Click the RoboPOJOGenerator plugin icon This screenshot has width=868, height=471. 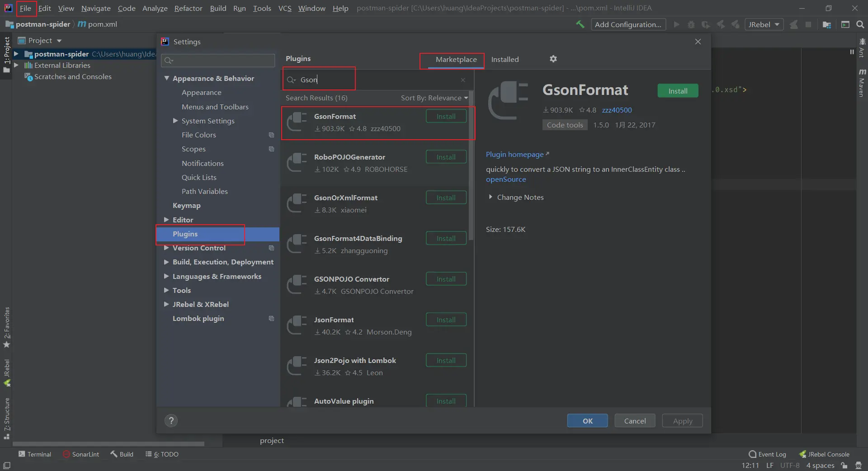point(297,163)
